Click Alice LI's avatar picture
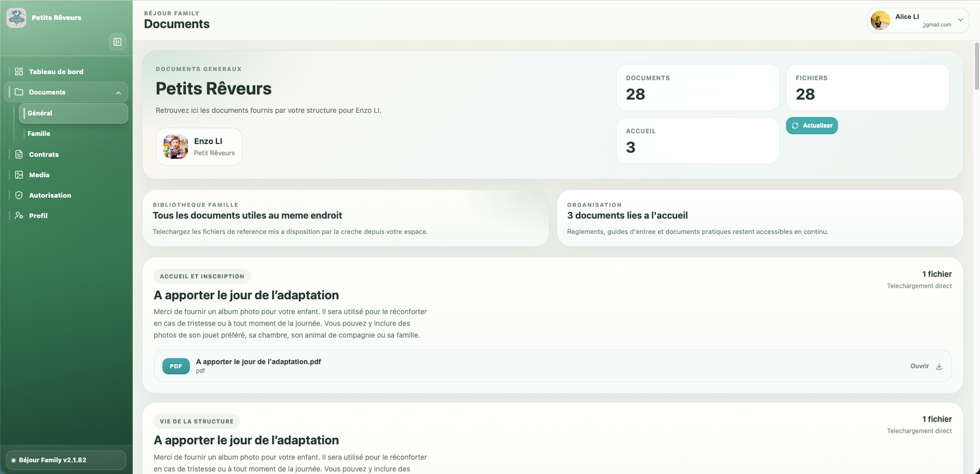Image resolution: width=980 pixels, height=474 pixels. point(880,20)
